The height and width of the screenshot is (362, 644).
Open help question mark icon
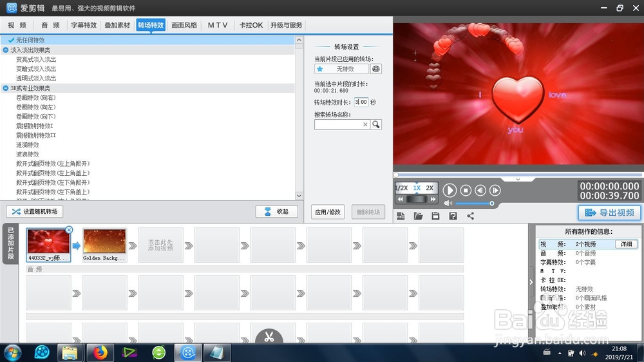(x=453, y=216)
